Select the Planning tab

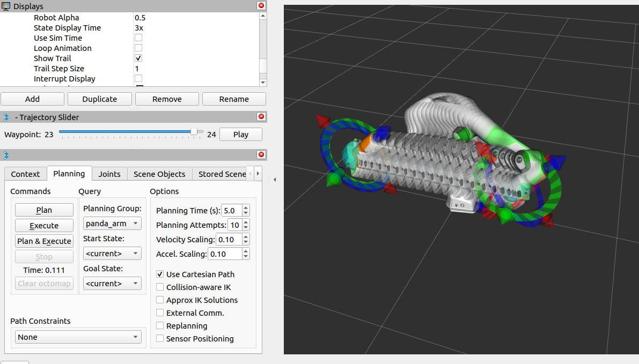click(69, 174)
